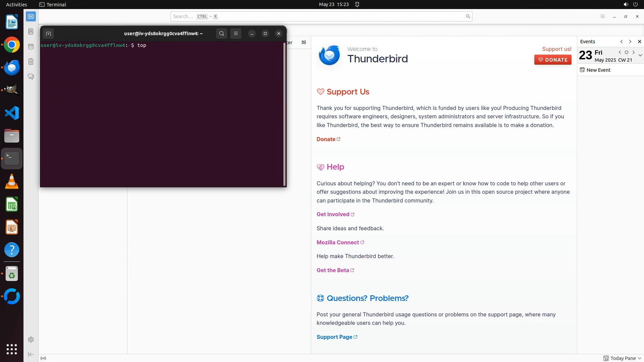Viewport: 644px width, 362px height.
Task: Open the Mail space in Thunderbird sidebar
Action: [x=31, y=16]
